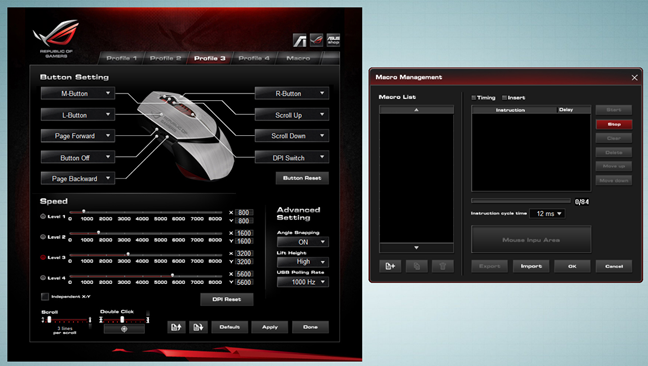Select the Level 3 speed radio button
Screen dimensions: 648x366
point(43,257)
